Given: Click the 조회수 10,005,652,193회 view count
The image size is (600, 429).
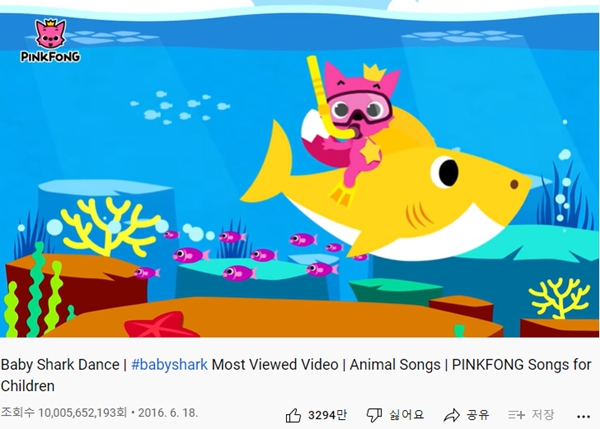Looking at the screenshot, I should pyautogui.click(x=64, y=413).
